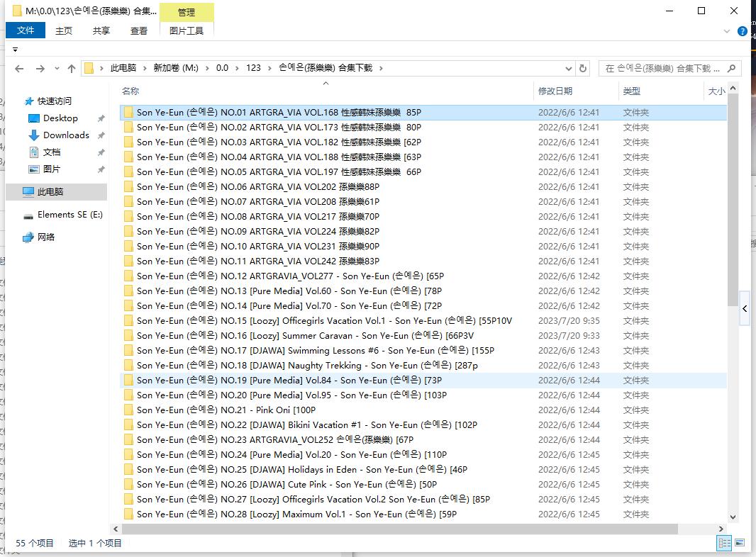Switch to large thumbnails view layout

tap(740, 543)
